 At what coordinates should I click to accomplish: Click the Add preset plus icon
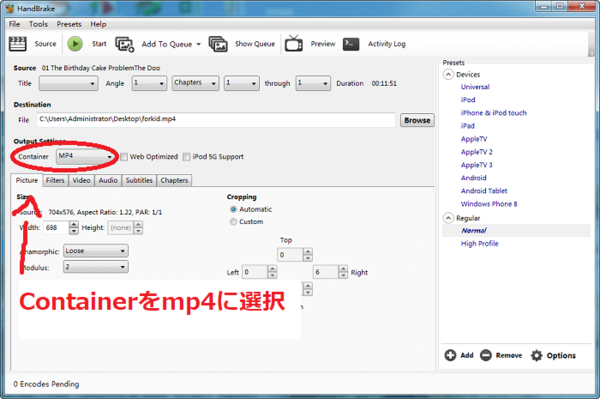click(x=450, y=355)
